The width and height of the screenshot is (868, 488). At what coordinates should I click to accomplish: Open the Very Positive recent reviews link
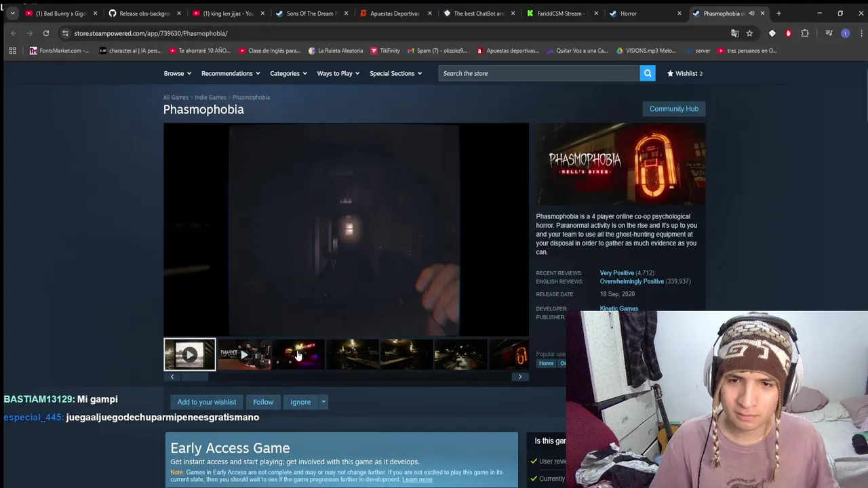[x=616, y=273]
